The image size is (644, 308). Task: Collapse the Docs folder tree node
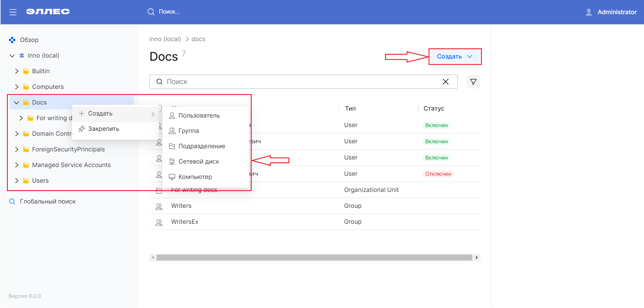[x=17, y=102]
